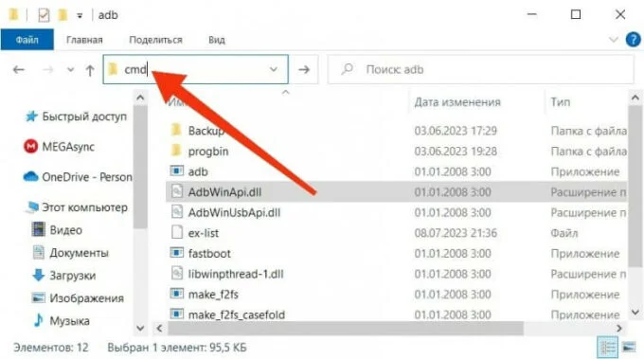
Task: Click the Go arrow beside address bar
Action: point(304,69)
